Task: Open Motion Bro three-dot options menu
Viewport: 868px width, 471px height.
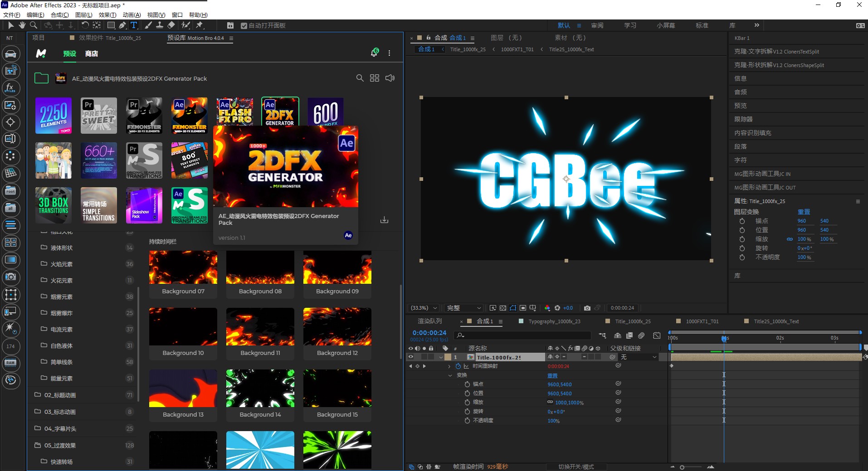Action: [x=389, y=53]
